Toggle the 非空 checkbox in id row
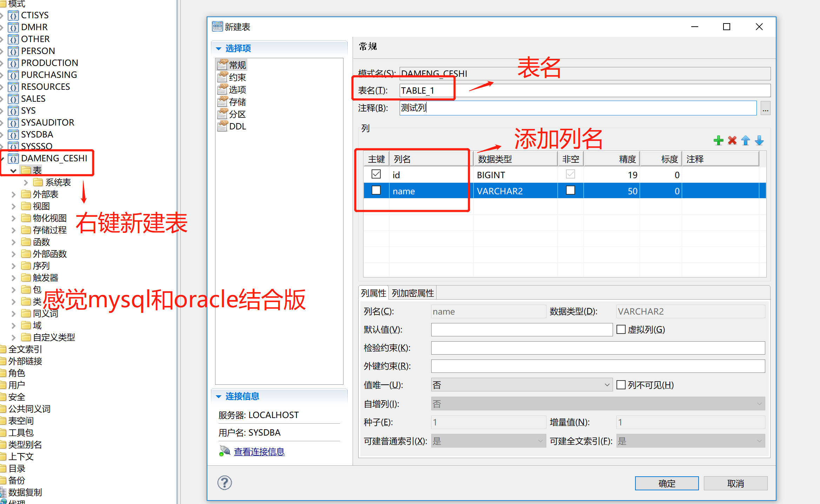 pyautogui.click(x=571, y=174)
